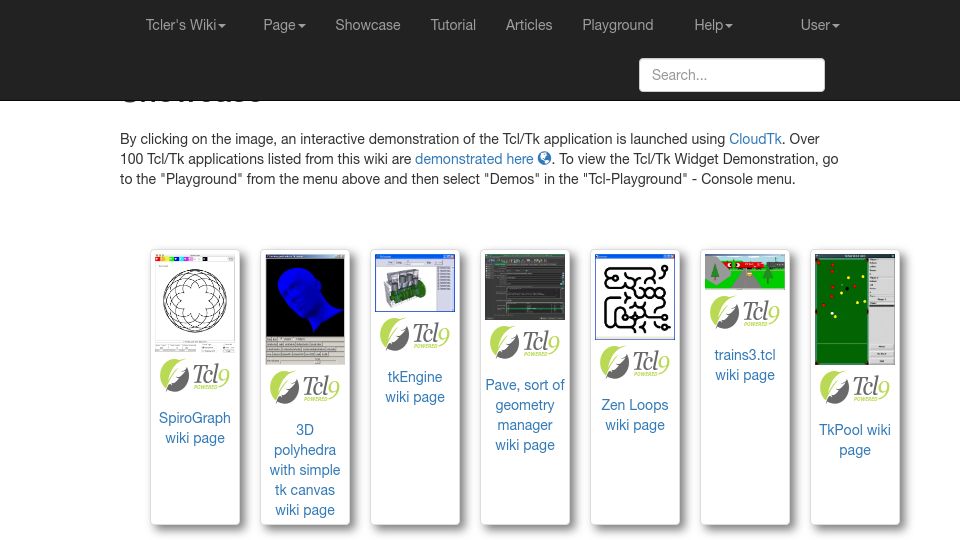Click the Tcl9 logo in 3D polyhedra card

coord(305,388)
